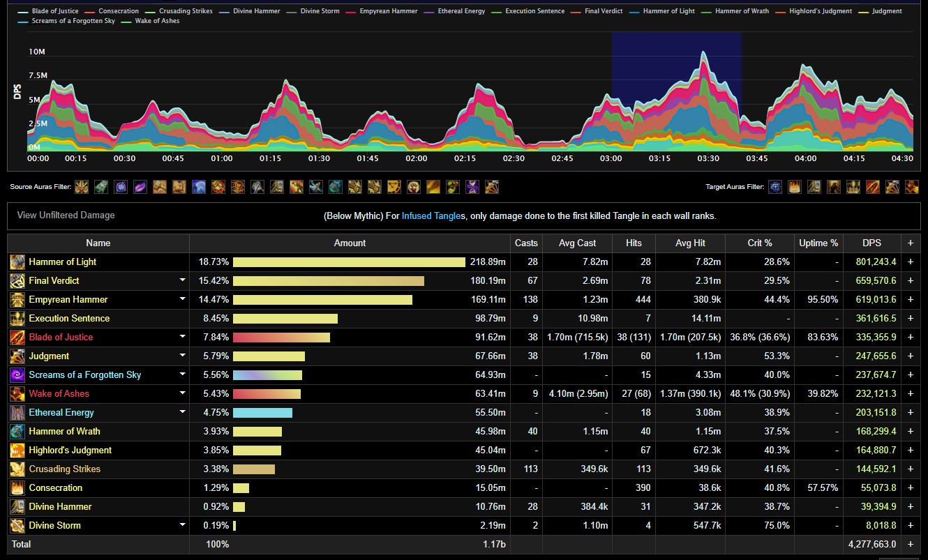Viewport: 928px width, 560px height.
Task: Sort table by Uptime % column header
Action: tap(818, 243)
